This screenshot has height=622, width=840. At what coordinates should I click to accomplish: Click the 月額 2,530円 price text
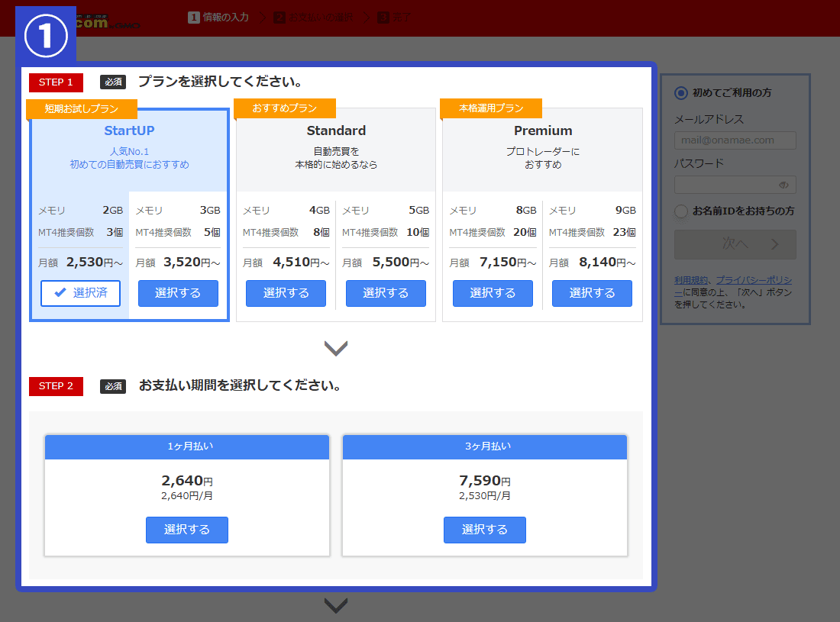click(x=80, y=263)
